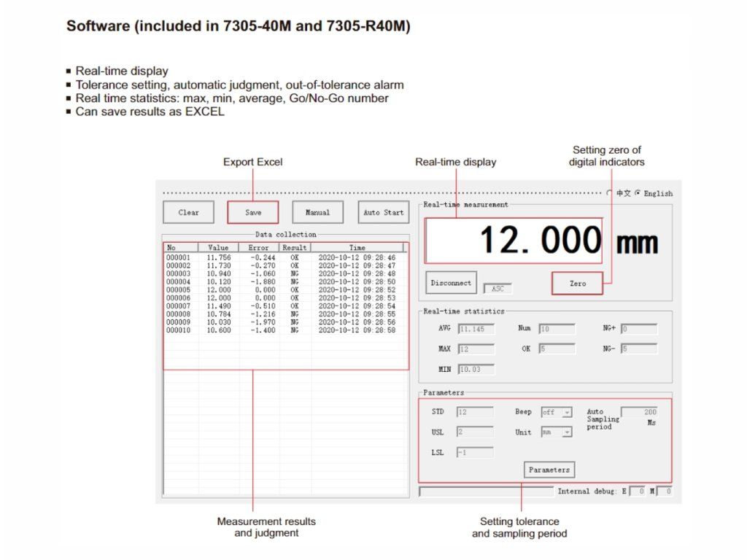Click the USL value field
Image resolution: width=747 pixels, height=560 pixels.
click(x=475, y=432)
